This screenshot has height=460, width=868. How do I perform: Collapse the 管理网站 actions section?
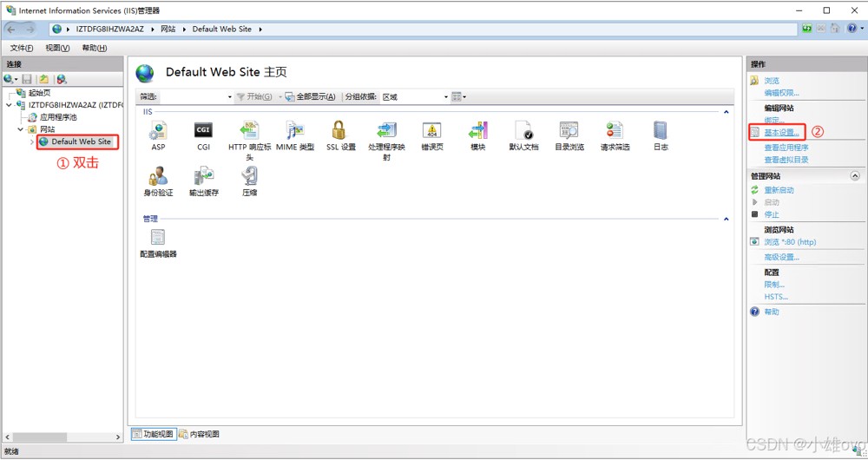coord(856,176)
